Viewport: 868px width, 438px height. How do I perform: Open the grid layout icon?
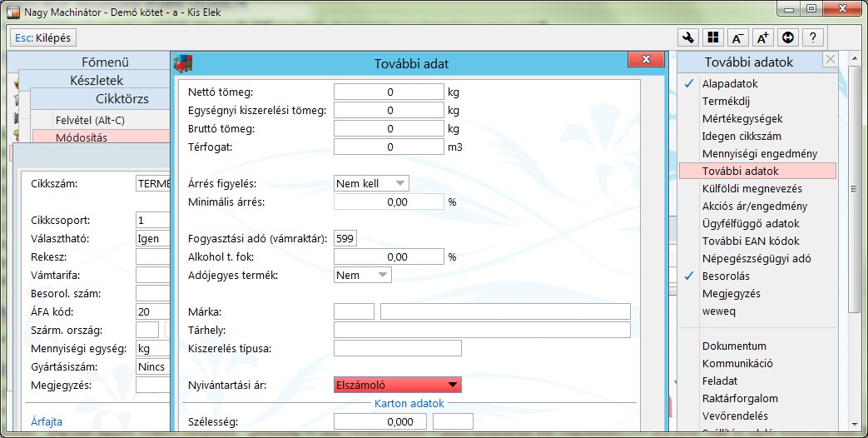[x=713, y=37]
